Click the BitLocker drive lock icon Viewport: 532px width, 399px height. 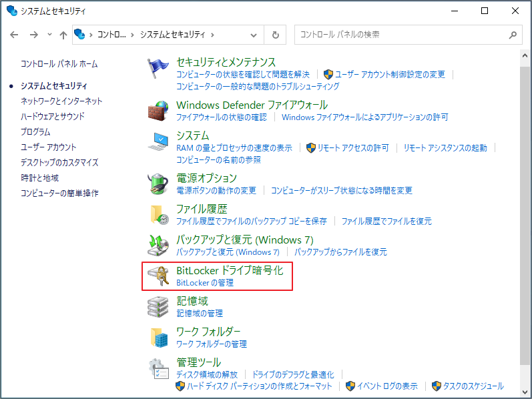tap(158, 276)
